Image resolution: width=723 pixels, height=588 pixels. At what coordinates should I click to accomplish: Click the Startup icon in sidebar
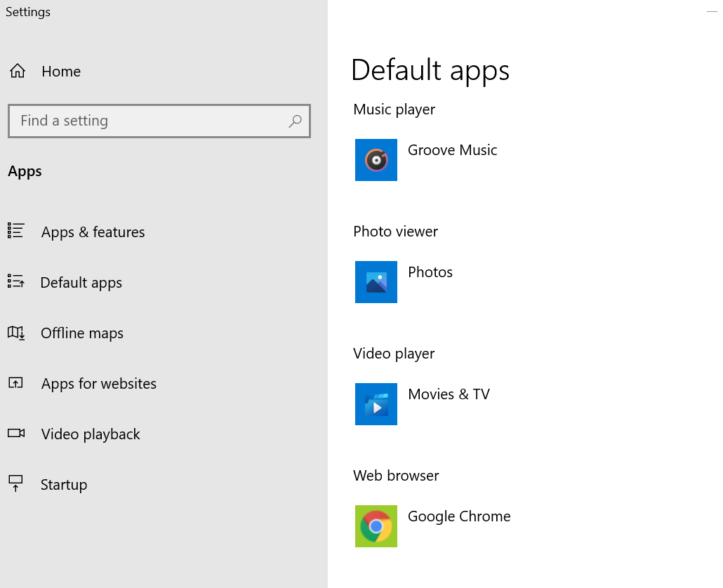[x=15, y=484]
